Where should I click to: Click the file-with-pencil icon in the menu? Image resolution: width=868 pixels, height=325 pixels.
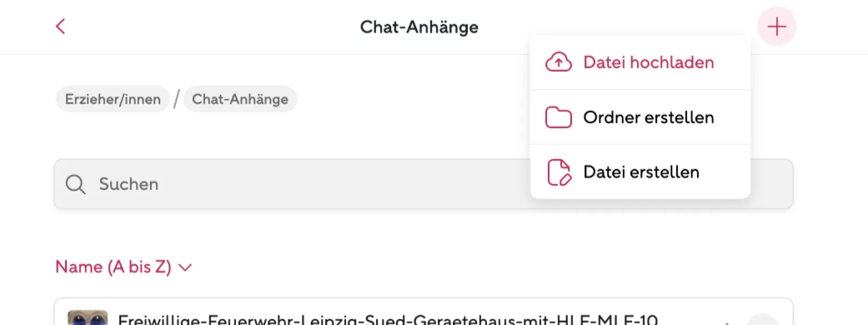click(x=558, y=172)
